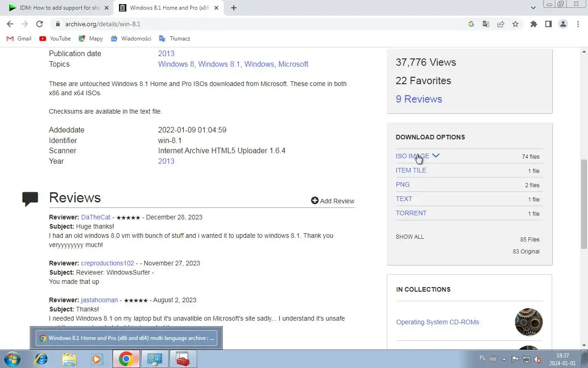Click the Reviews speech bubble icon
The width and height of the screenshot is (588, 368).
(30, 199)
